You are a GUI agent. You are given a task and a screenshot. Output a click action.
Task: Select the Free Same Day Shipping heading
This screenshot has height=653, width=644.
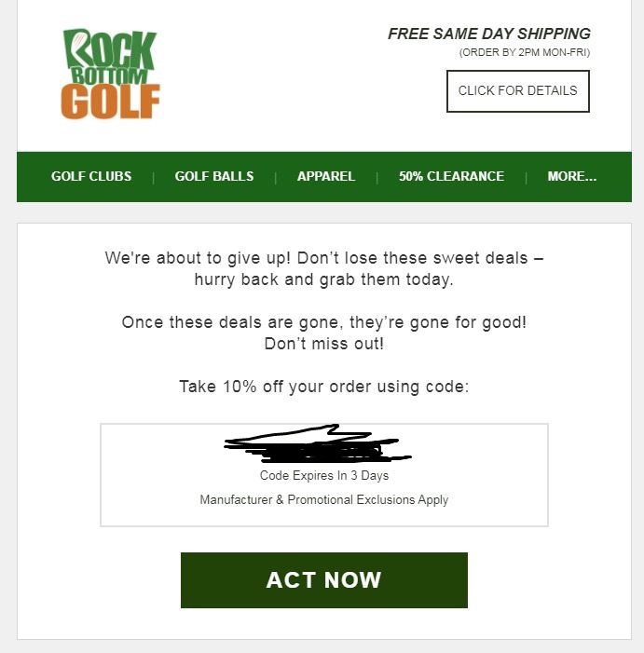point(488,34)
